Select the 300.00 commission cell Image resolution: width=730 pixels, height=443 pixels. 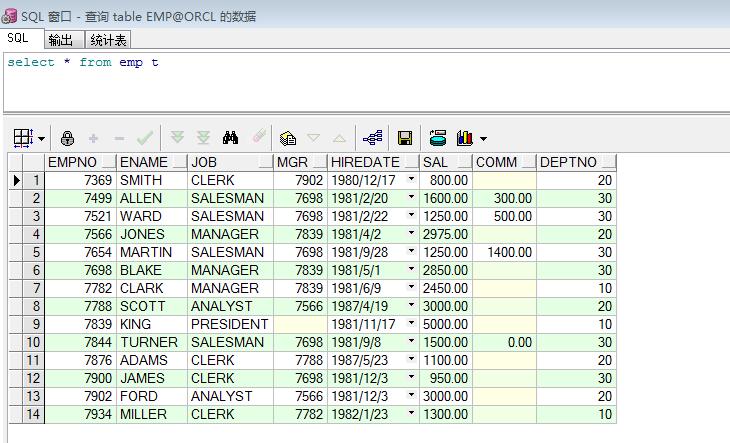(x=505, y=198)
